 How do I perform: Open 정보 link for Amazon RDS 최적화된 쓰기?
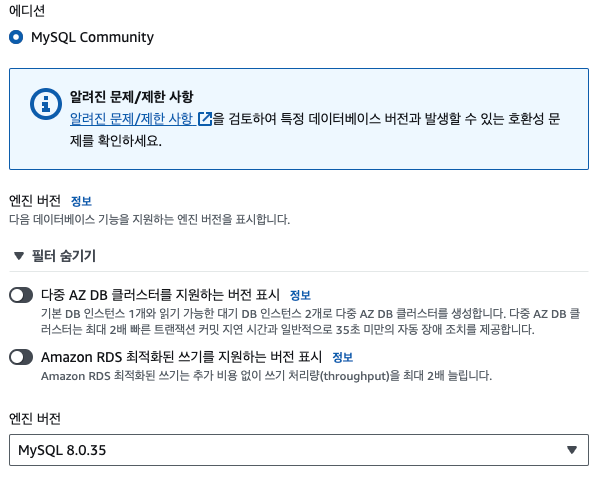click(x=342, y=357)
